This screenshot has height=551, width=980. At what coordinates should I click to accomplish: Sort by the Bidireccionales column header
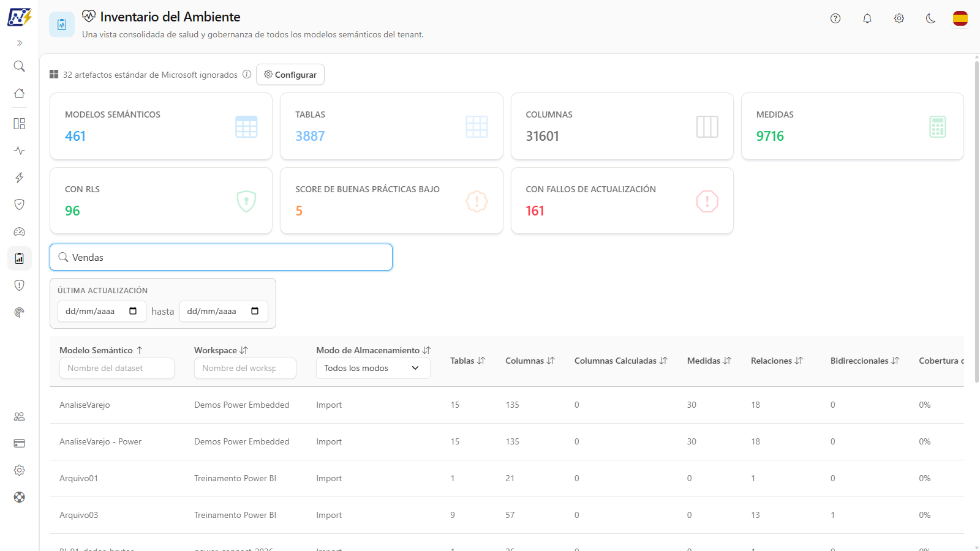coord(865,361)
